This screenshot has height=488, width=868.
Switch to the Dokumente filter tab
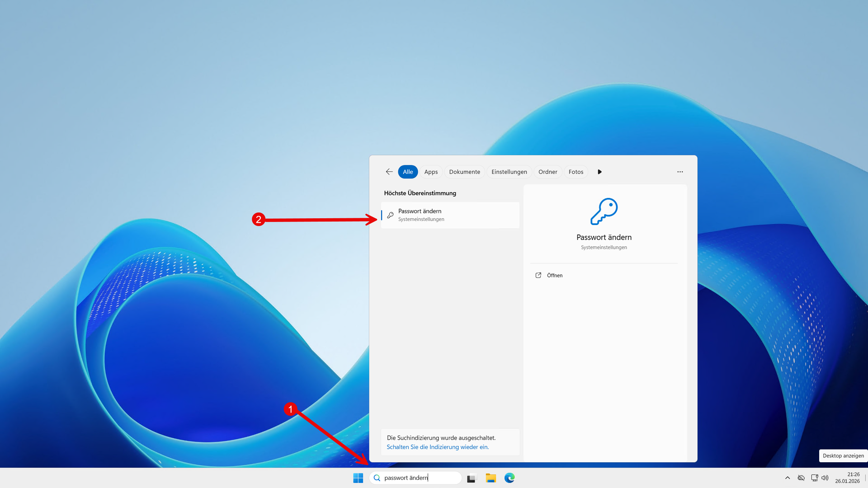464,172
